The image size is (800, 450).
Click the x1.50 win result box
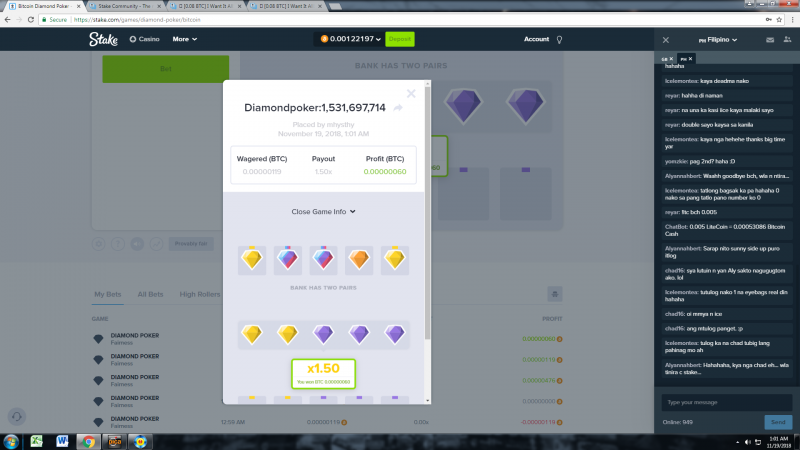(323, 373)
